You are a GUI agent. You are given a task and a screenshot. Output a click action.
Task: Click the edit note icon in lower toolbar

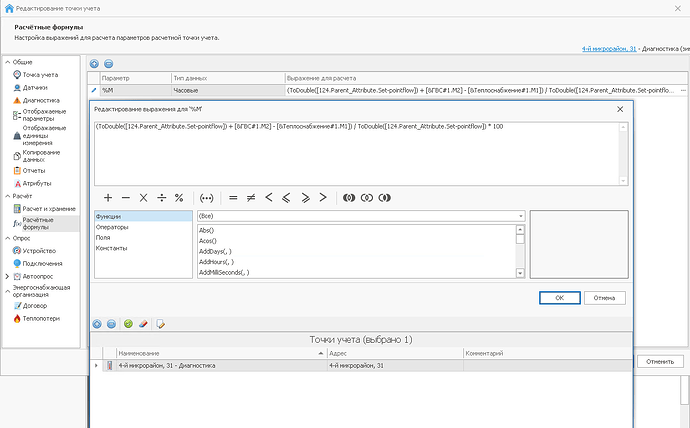coord(160,324)
